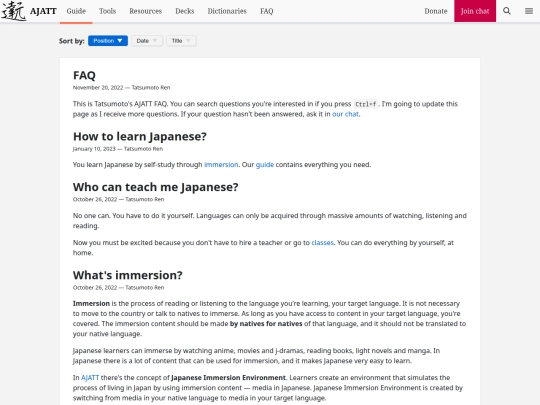
Task: Sort by Position dropdown button
Action: coord(108,41)
